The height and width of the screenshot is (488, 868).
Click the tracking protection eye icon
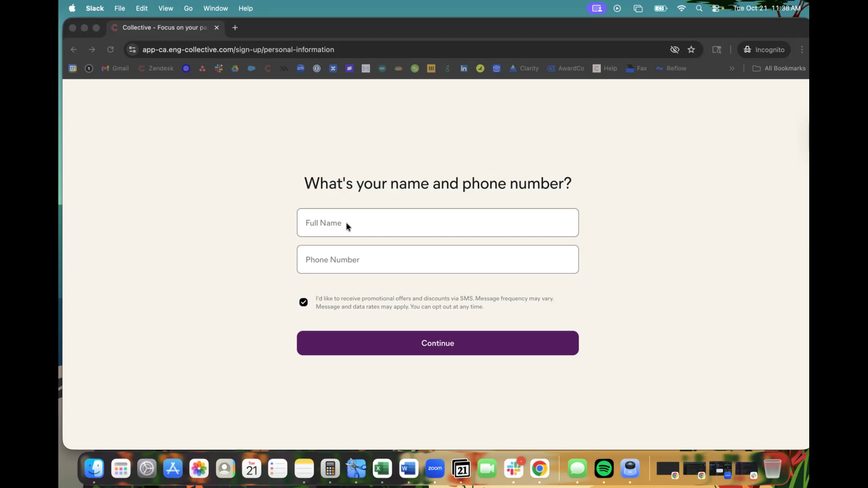675,50
